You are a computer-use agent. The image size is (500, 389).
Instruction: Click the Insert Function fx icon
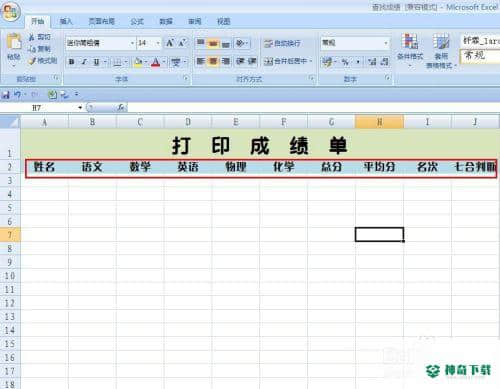coord(121,107)
